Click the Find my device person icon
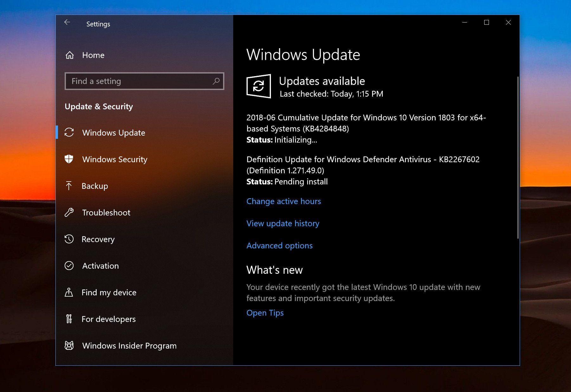The image size is (571, 392). click(x=69, y=292)
